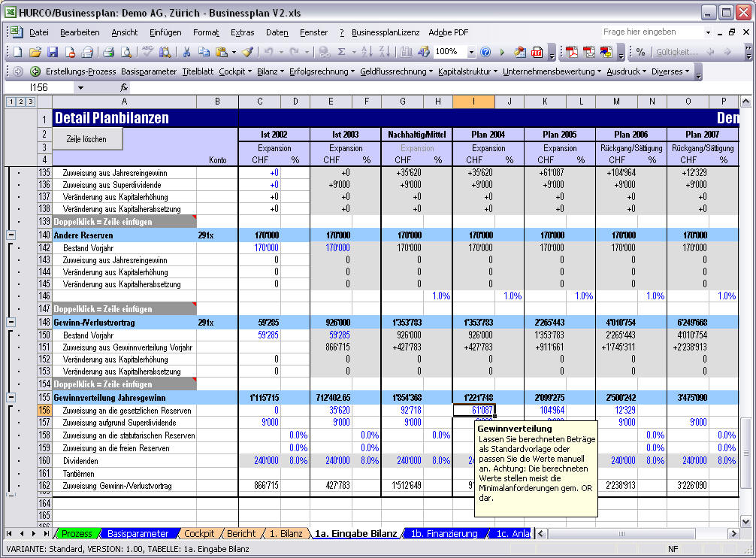Click the Titelblatt toolbar button

click(x=198, y=71)
